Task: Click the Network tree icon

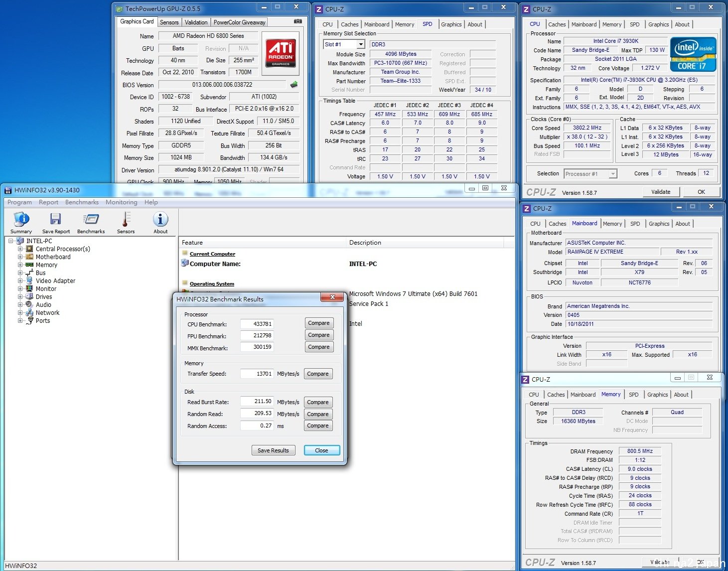Action: [x=29, y=312]
